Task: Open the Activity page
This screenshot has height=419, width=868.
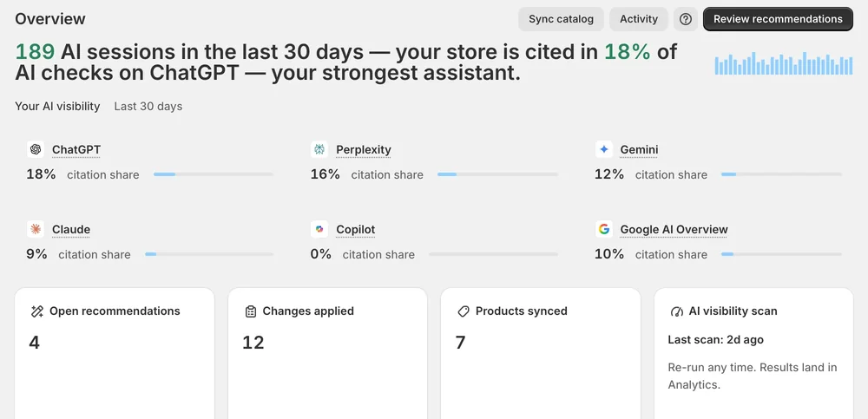Action: 638,19
